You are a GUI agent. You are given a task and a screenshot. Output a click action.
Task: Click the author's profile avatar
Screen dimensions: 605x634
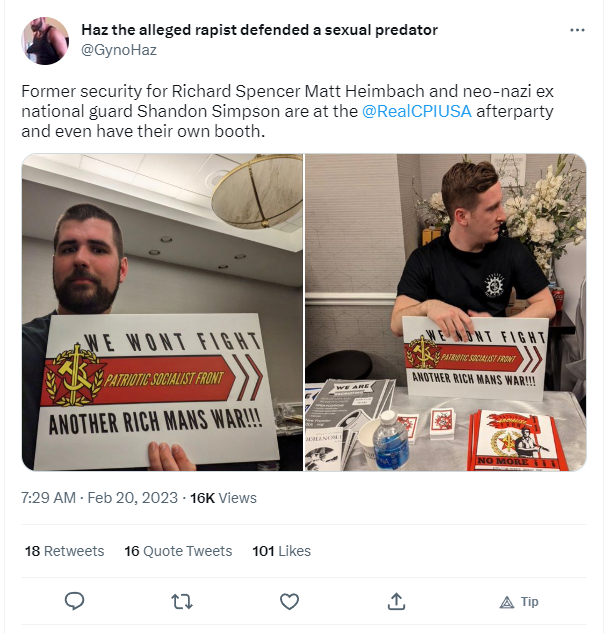pyautogui.click(x=45, y=41)
